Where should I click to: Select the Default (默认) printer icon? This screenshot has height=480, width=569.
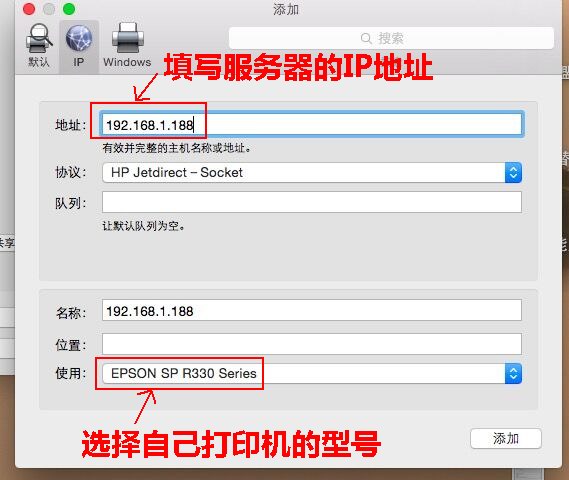[x=38, y=38]
